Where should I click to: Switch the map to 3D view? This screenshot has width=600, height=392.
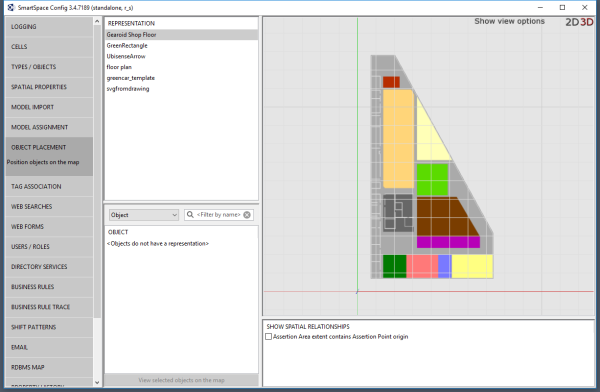[587, 22]
